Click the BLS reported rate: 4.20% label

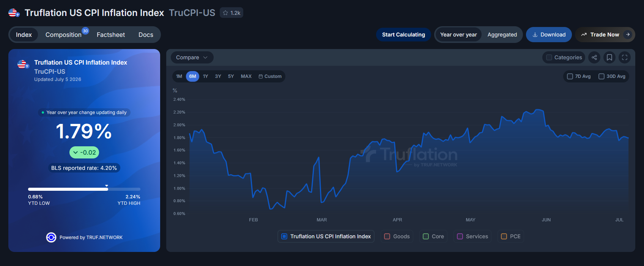pos(84,168)
